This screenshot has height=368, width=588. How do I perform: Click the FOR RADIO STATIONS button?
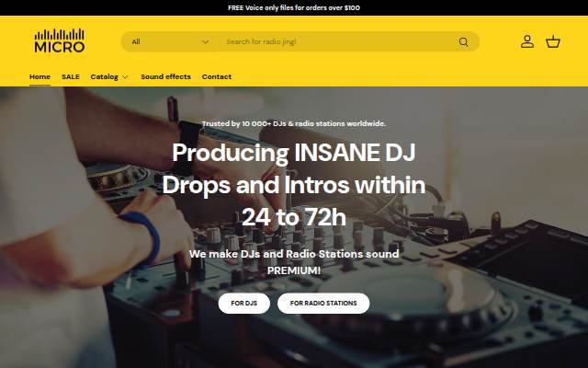pyautogui.click(x=323, y=303)
